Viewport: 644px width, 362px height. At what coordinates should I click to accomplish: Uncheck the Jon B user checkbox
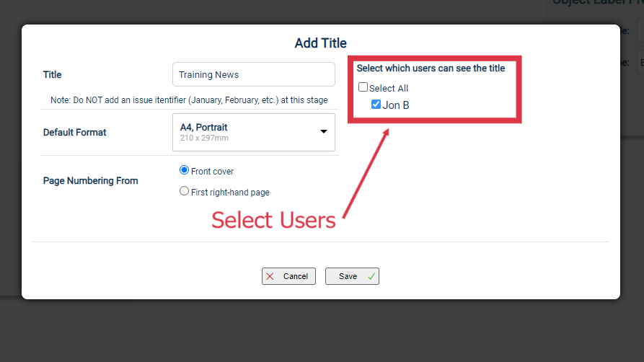(x=376, y=105)
